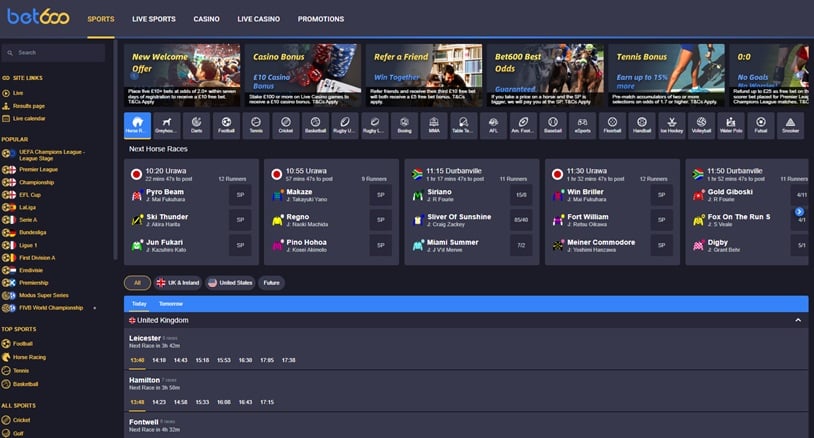The image size is (814, 438).
Task: Open Hamilton 14:23 race
Action: tap(159, 402)
